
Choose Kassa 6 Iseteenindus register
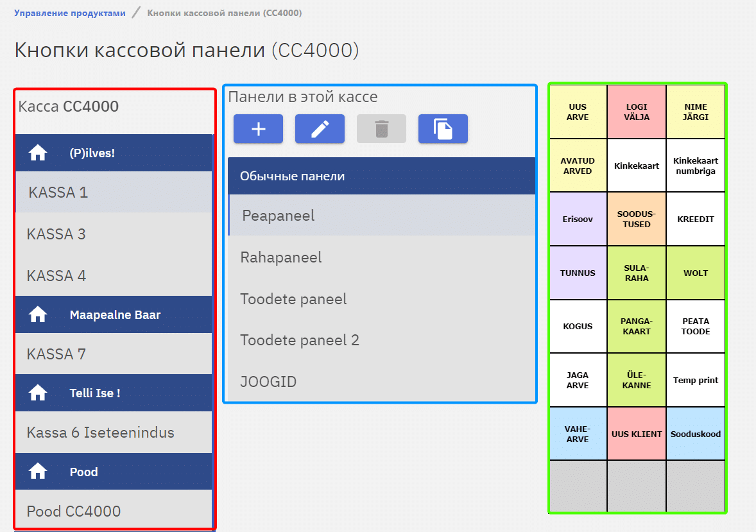pos(101,433)
